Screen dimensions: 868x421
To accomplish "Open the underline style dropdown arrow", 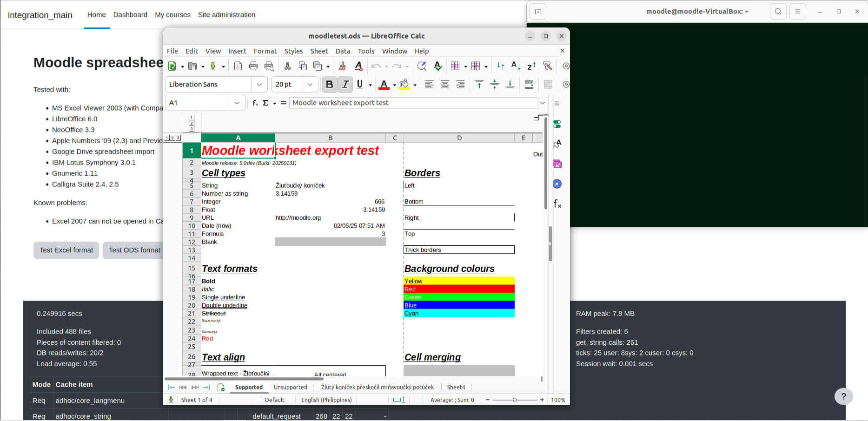I will coord(370,85).
